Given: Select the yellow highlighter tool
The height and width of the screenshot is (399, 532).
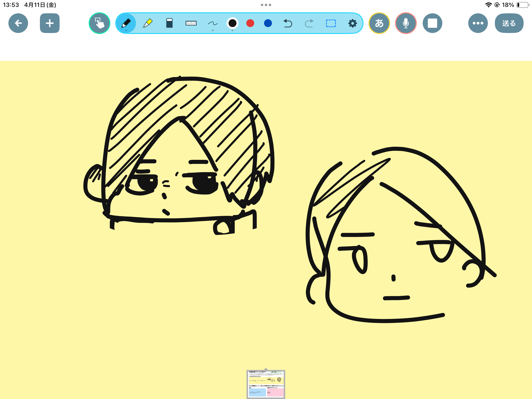Looking at the screenshot, I should [148, 23].
